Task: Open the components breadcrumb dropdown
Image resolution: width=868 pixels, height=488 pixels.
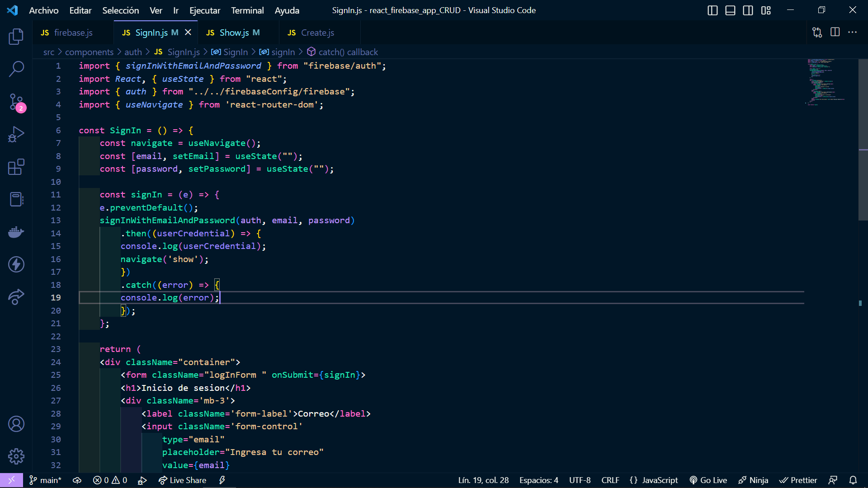Action: coord(89,52)
